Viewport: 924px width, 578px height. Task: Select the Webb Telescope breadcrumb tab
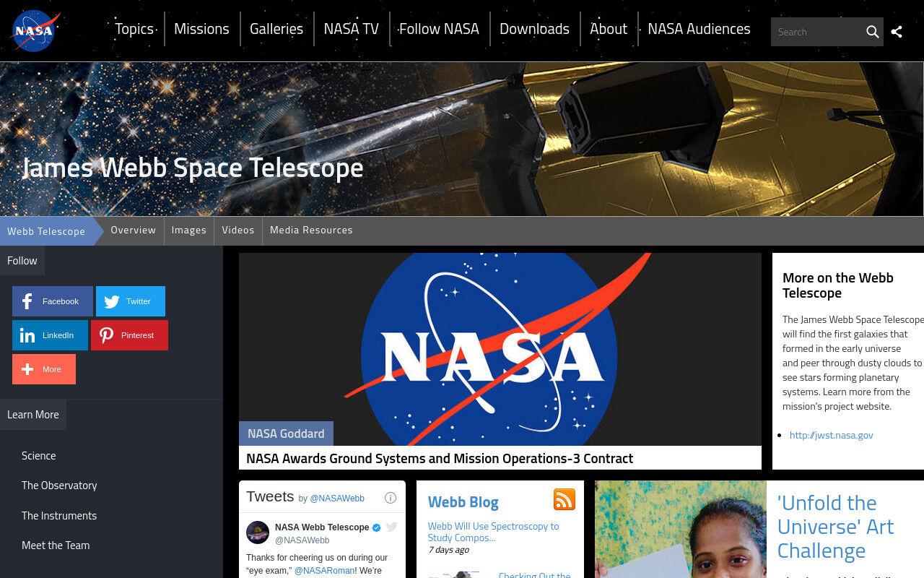click(x=46, y=231)
